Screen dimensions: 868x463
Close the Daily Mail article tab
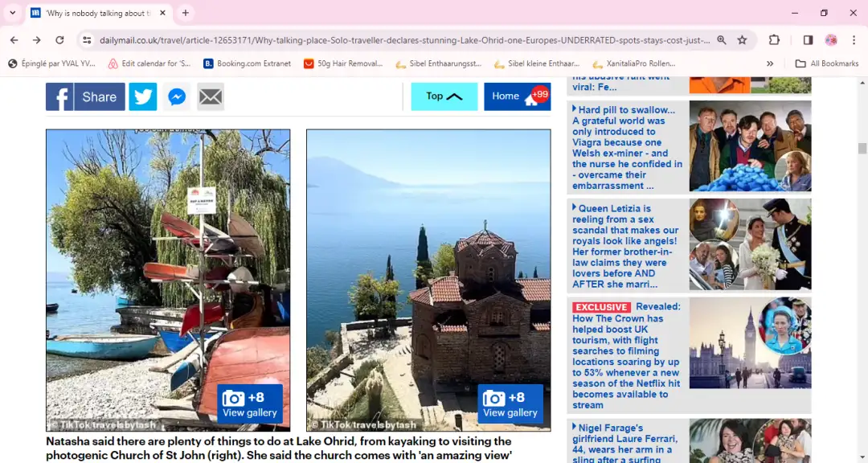162,13
